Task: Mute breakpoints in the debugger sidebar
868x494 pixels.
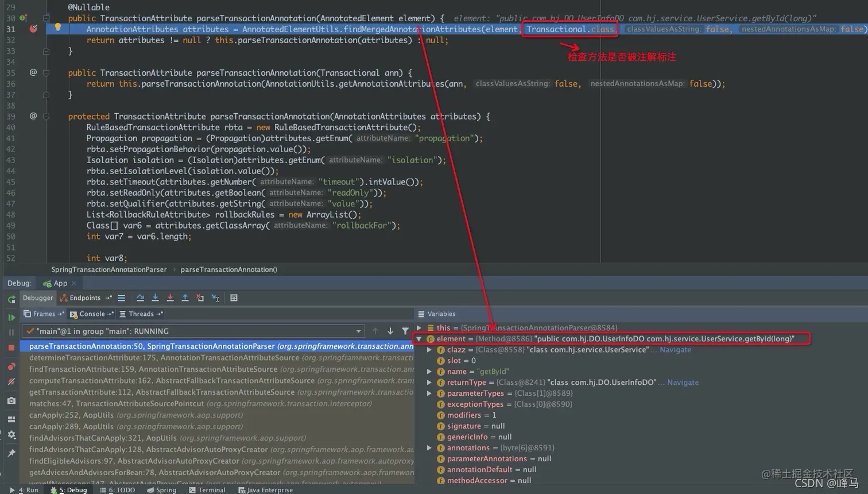Action: point(11,381)
